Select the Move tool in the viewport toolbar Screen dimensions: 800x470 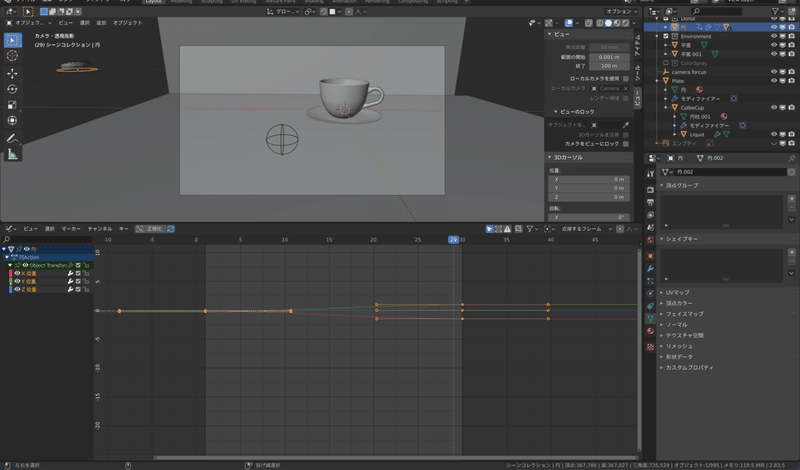point(12,73)
